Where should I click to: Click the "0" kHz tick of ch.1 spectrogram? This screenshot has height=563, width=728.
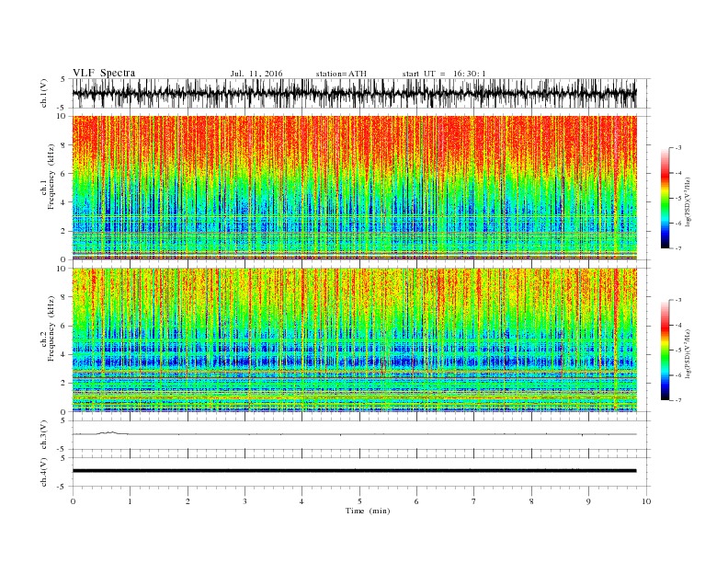click(64, 259)
